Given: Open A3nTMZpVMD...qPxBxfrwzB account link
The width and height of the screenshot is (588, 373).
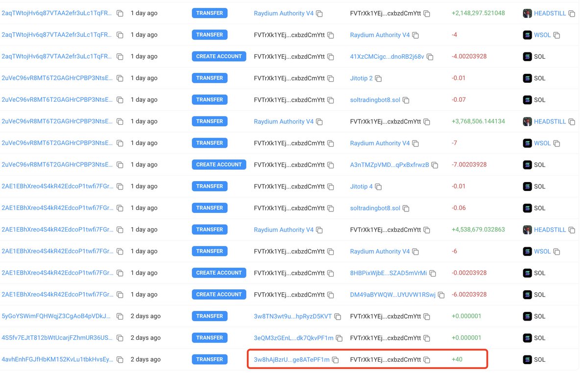Looking at the screenshot, I should (390, 164).
